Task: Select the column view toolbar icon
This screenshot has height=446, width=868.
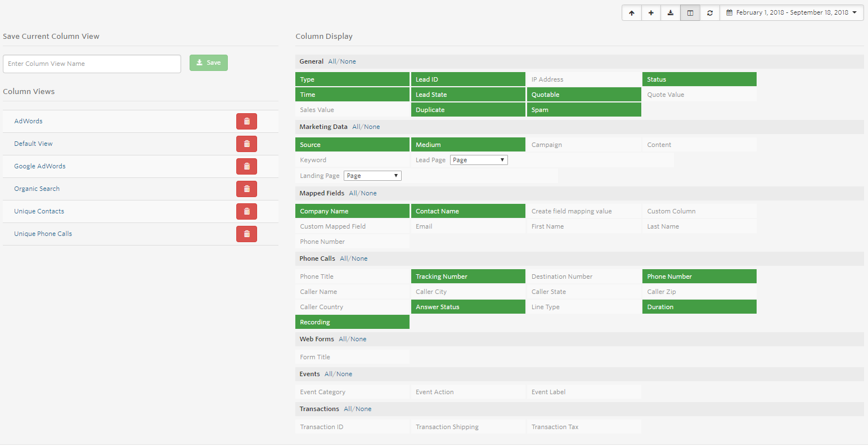Action: click(x=690, y=12)
